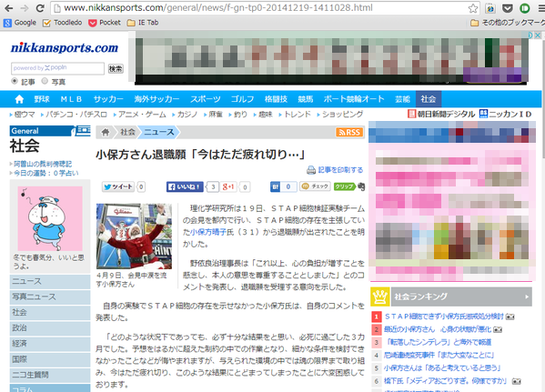Viewport: 545px width, 392px height.
Task: Open the サッカー navigation tab
Action: click(x=108, y=99)
